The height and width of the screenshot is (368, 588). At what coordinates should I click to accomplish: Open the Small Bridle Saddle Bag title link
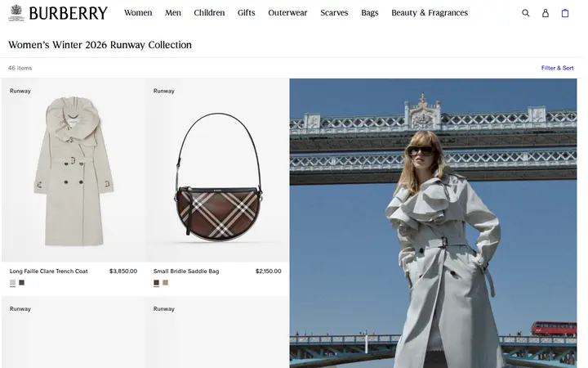(x=186, y=272)
